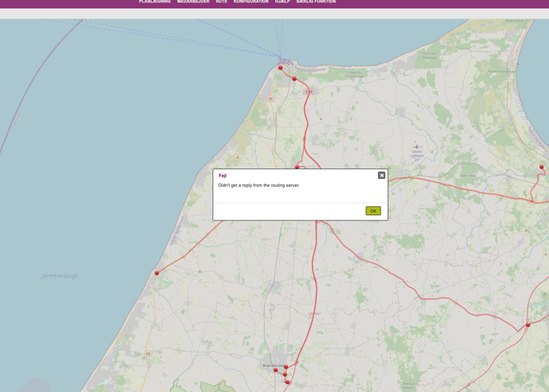Open the Rute menu
Image resolution: width=549 pixels, height=392 pixels.
[x=221, y=2]
